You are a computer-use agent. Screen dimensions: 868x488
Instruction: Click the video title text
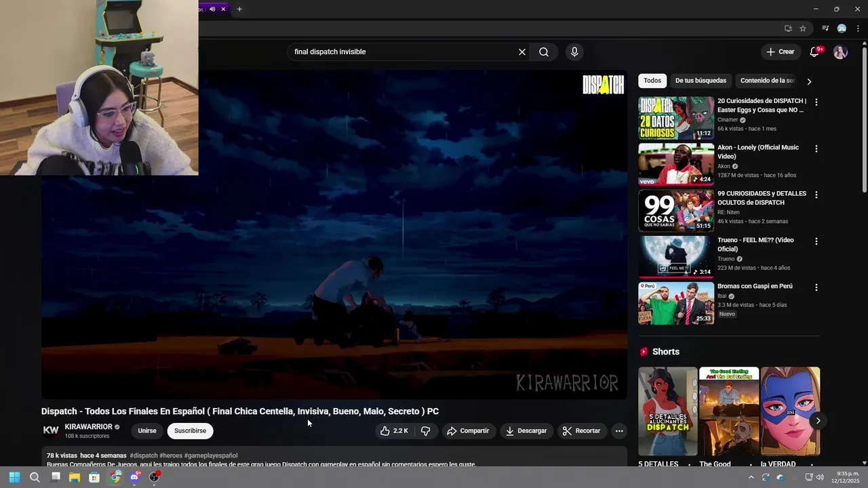coord(240,411)
